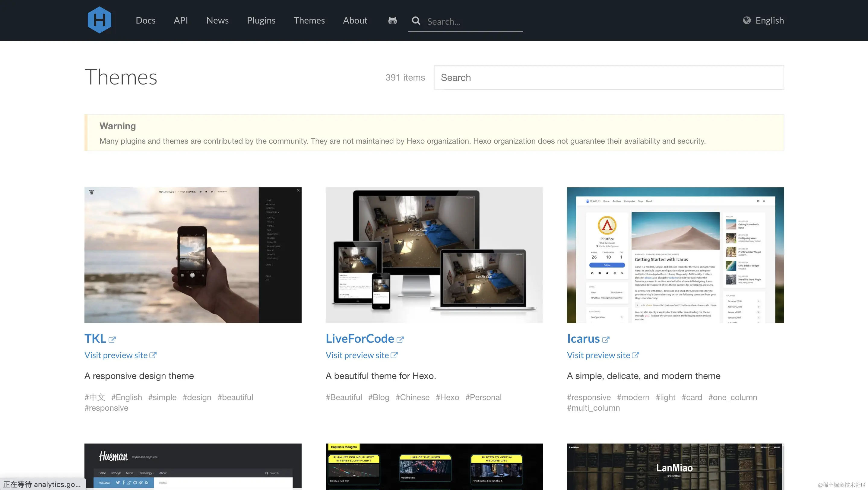Click the #light tag
The width and height of the screenshot is (868, 490).
pyautogui.click(x=666, y=397)
